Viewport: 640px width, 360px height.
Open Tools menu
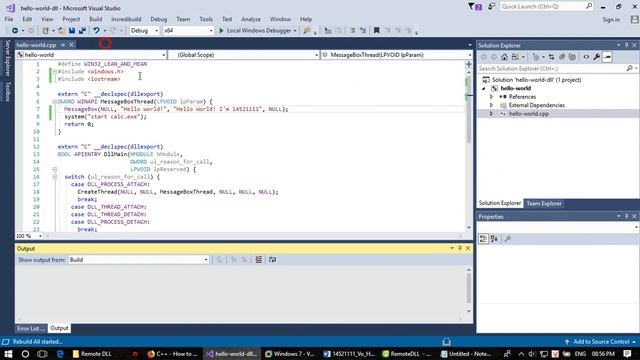206,19
